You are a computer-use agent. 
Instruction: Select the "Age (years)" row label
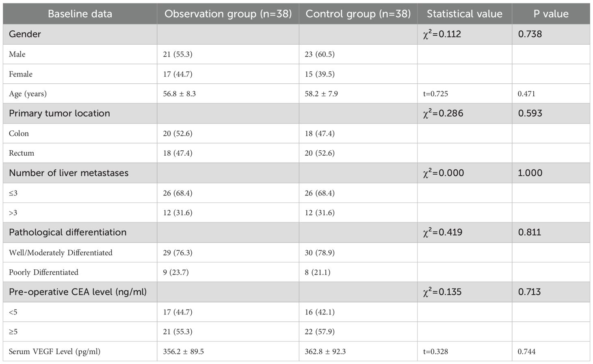pos(28,94)
